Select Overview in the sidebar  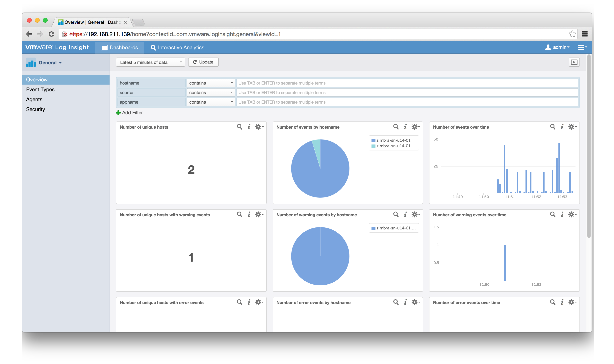(x=66, y=79)
